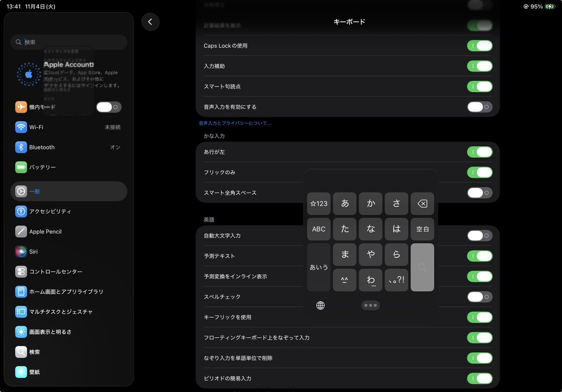Tap the search magnifier key on keyboard

click(x=422, y=267)
